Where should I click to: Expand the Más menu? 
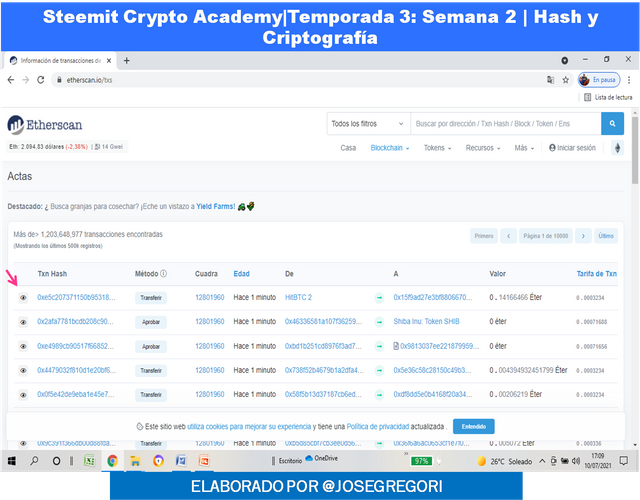point(524,148)
